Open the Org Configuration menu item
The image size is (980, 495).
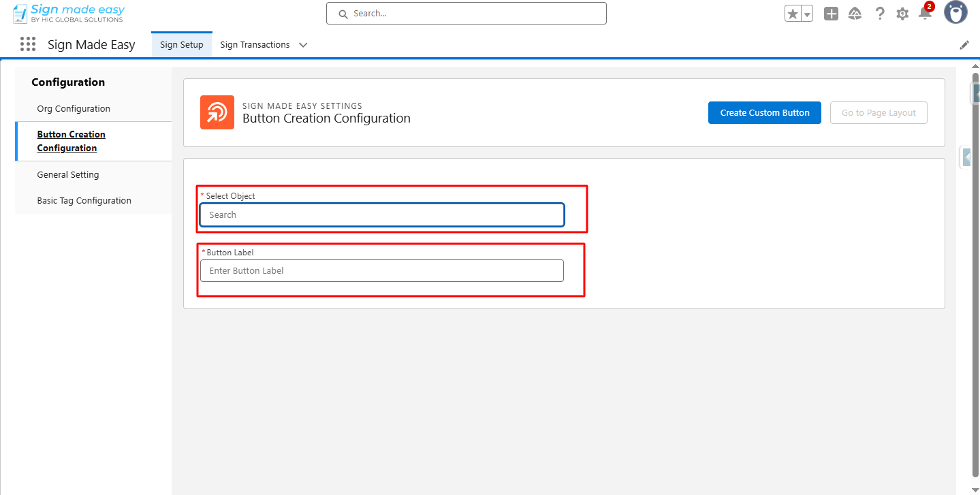click(74, 108)
